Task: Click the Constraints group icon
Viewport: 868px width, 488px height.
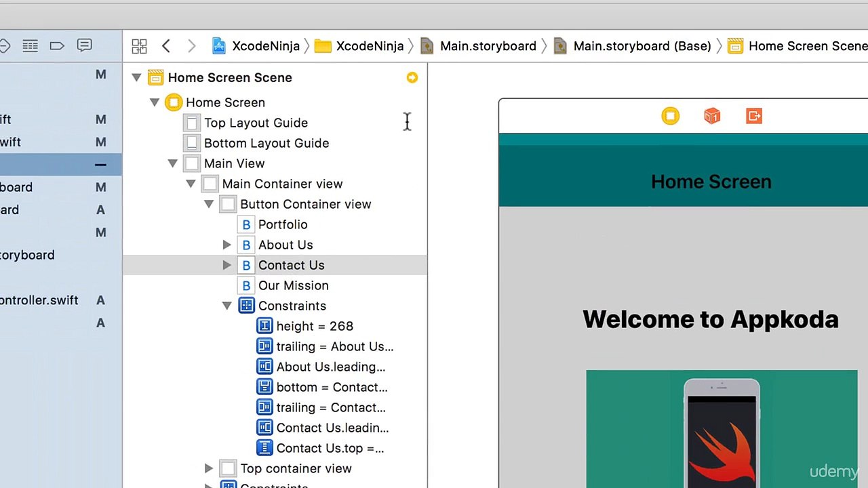Action: 246,306
